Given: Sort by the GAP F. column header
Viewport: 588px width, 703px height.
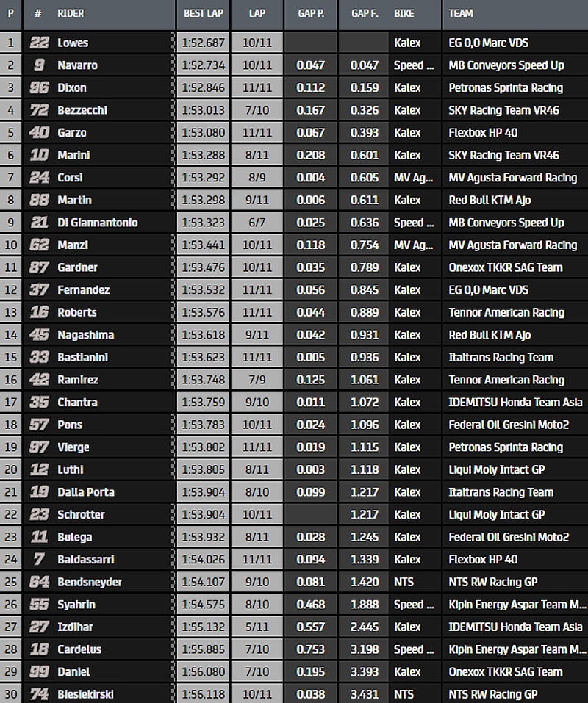Looking at the screenshot, I should click(365, 13).
